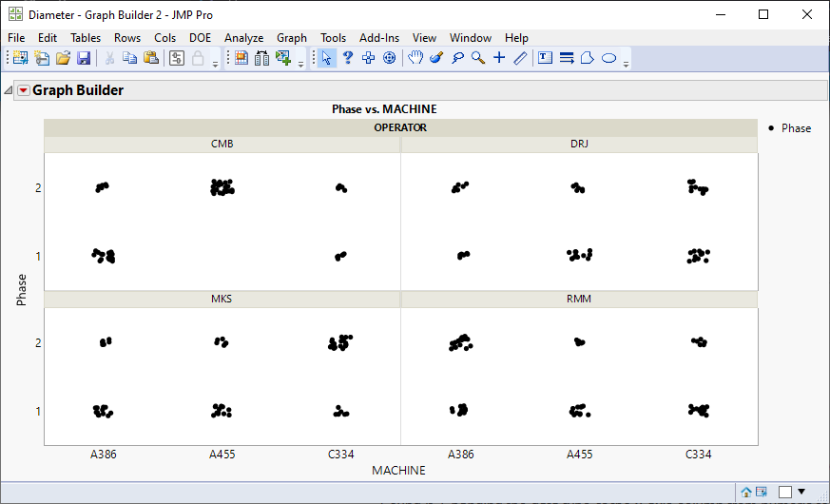The image size is (830, 504).
Task: Click the RMM operator panel header
Action: (x=579, y=299)
